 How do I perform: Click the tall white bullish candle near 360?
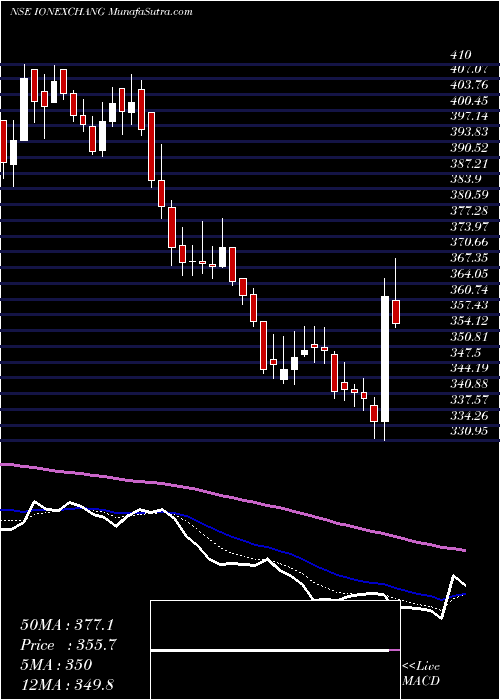[384, 359]
